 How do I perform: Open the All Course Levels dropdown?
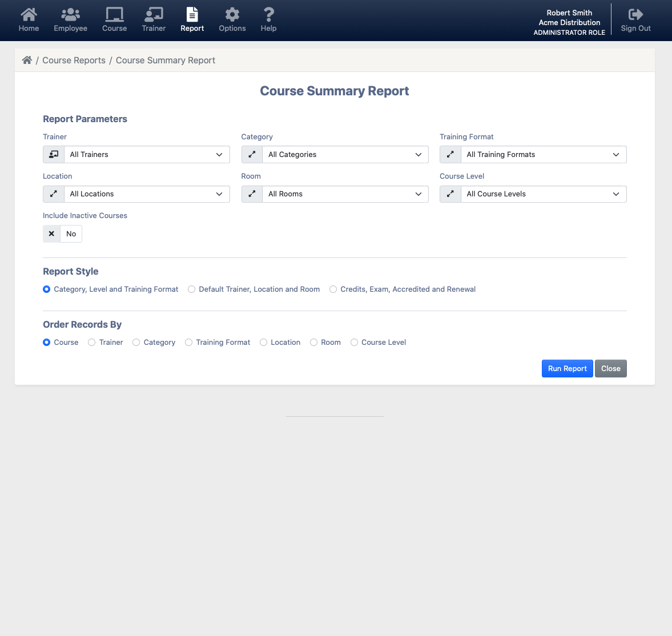544,194
